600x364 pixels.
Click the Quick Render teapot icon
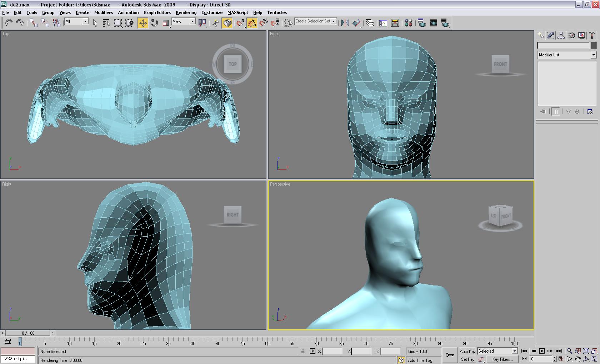(445, 23)
